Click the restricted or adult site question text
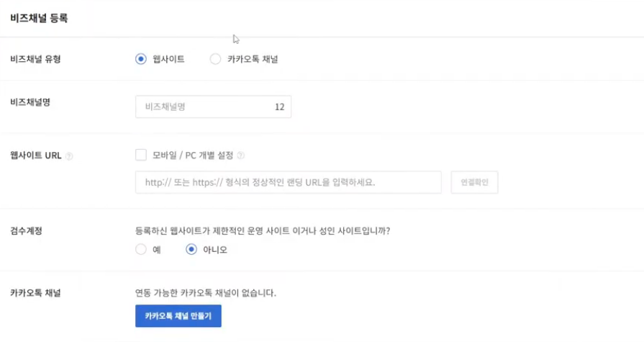 (x=268, y=231)
